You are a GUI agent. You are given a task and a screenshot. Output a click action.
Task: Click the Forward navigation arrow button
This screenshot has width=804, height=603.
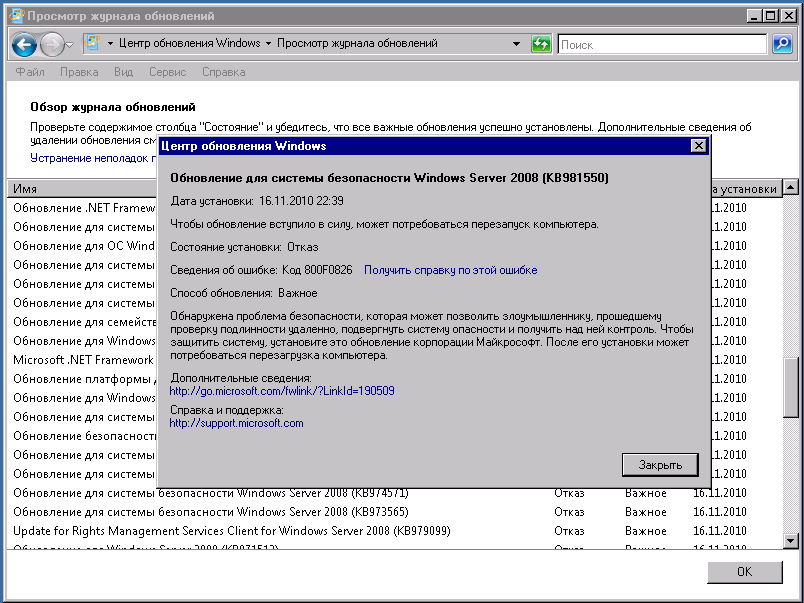click(51, 44)
